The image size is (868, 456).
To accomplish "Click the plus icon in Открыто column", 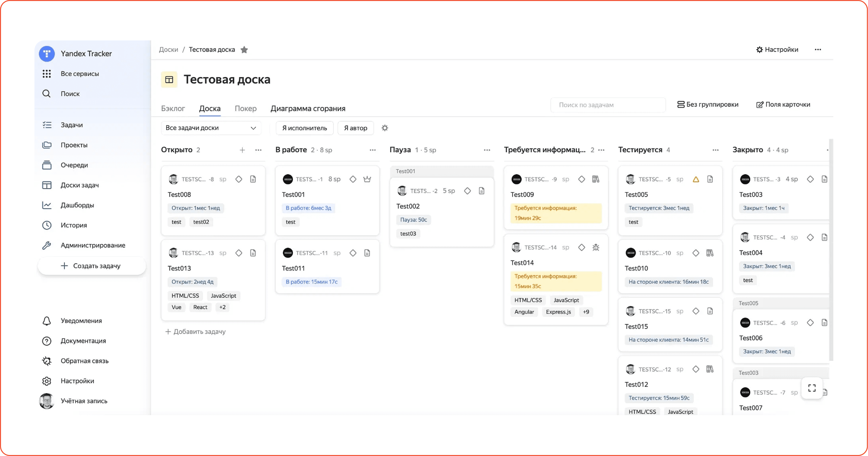I will click(x=242, y=150).
